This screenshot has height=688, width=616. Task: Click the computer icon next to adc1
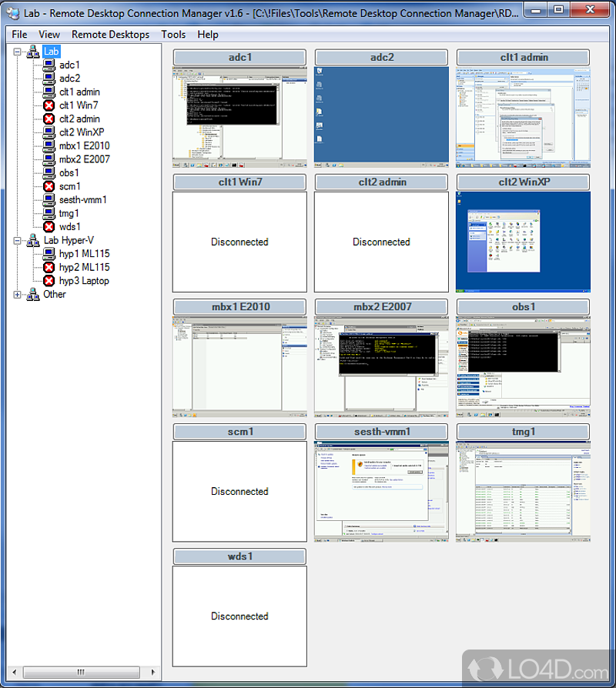pyautogui.click(x=49, y=65)
